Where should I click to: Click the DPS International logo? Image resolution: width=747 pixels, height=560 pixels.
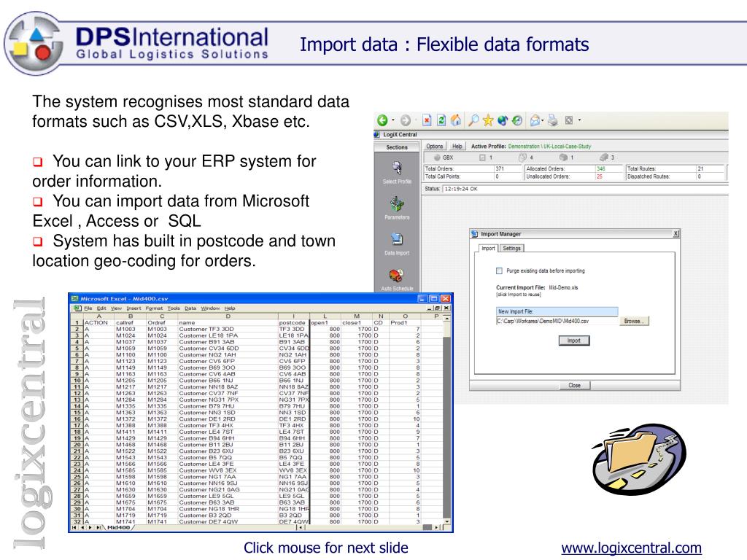pyautogui.click(x=138, y=44)
